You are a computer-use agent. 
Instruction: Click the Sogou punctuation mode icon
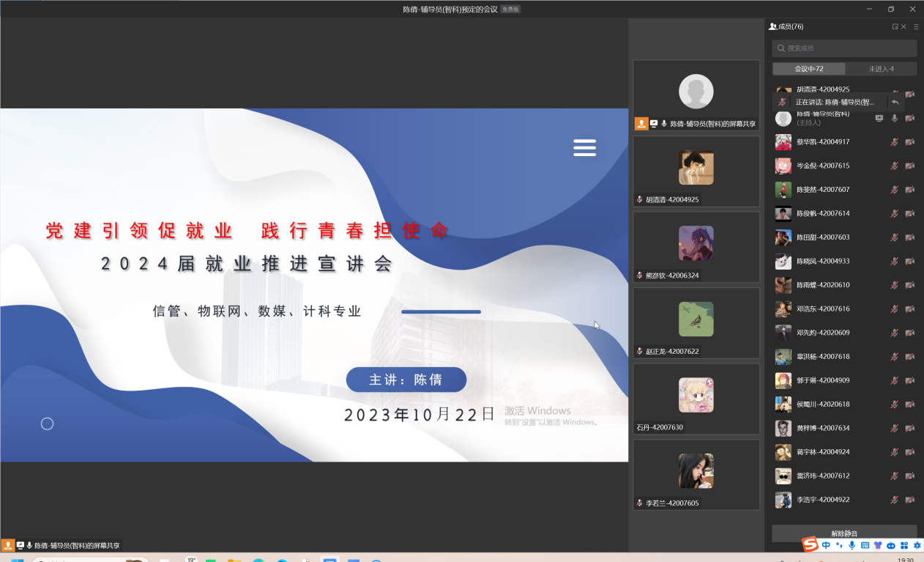(839, 545)
